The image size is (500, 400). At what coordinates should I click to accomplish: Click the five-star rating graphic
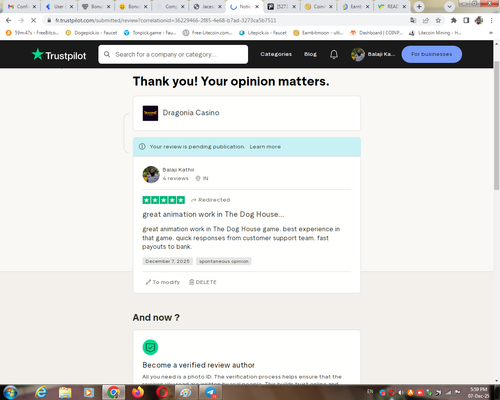point(163,200)
